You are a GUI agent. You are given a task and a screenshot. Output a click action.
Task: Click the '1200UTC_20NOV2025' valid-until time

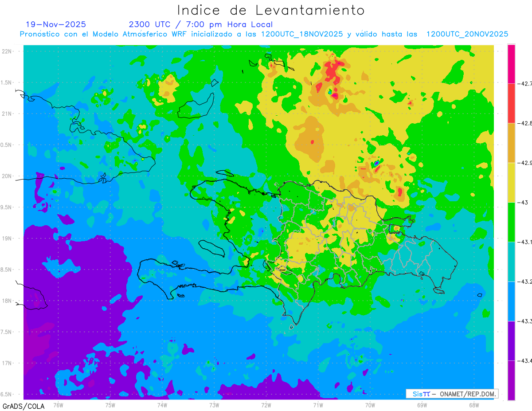[467, 34]
